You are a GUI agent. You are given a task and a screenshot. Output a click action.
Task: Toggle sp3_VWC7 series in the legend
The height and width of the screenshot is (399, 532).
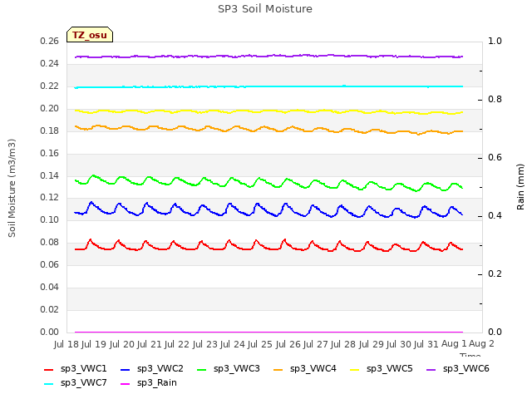pyautogui.click(x=76, y=383)
